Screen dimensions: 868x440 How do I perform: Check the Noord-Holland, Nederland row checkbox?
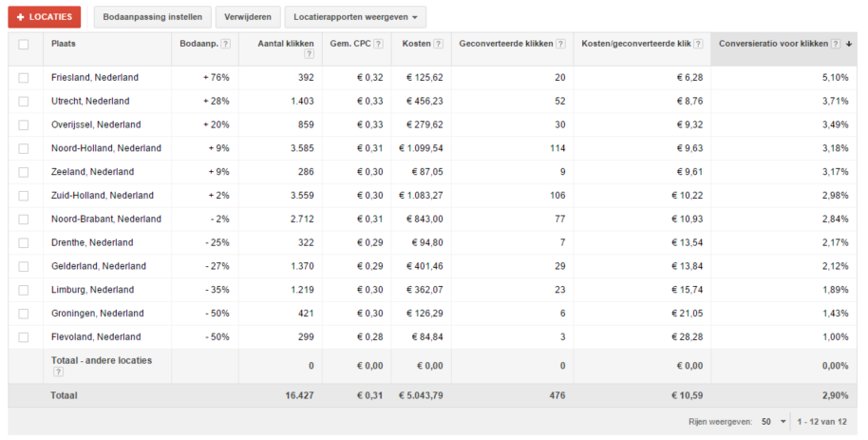pos(23,148)
